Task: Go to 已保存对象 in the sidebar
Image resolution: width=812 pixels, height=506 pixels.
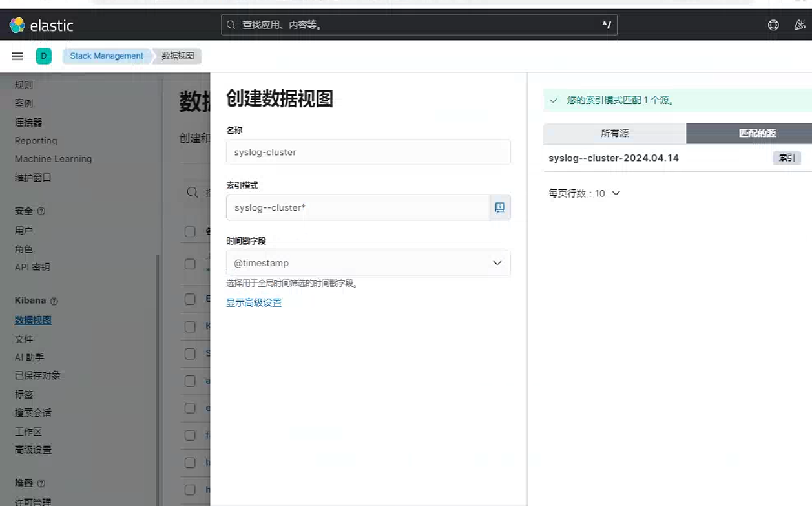Action: [38, 375]
